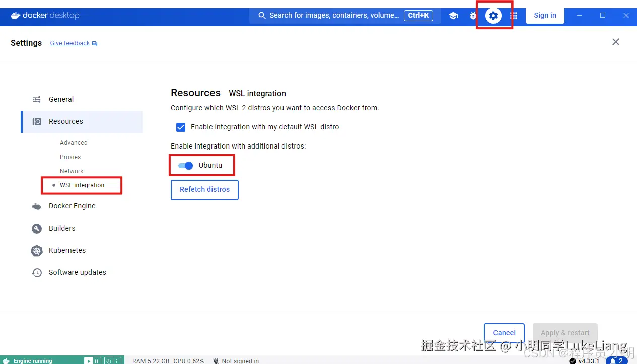Screen dimensions: 637x364
Task: Uncheck Enable integration with default WSL distro
Action: 181,127
